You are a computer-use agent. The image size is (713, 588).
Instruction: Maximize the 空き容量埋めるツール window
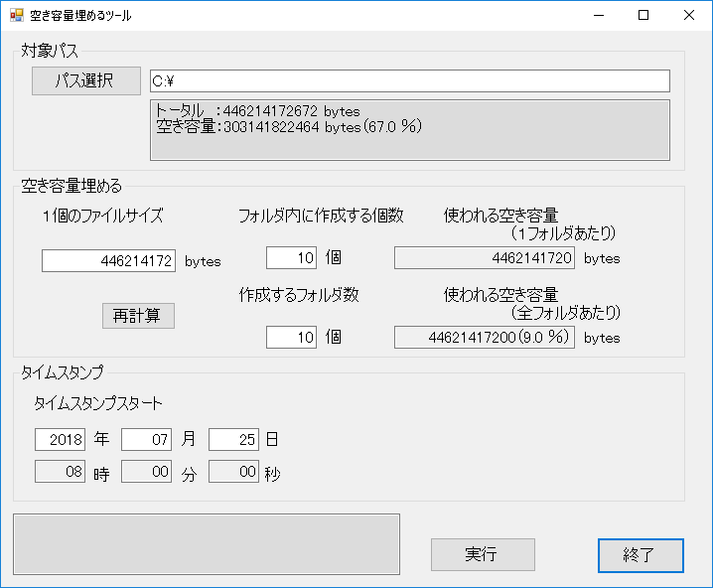[x=642, y=16]
